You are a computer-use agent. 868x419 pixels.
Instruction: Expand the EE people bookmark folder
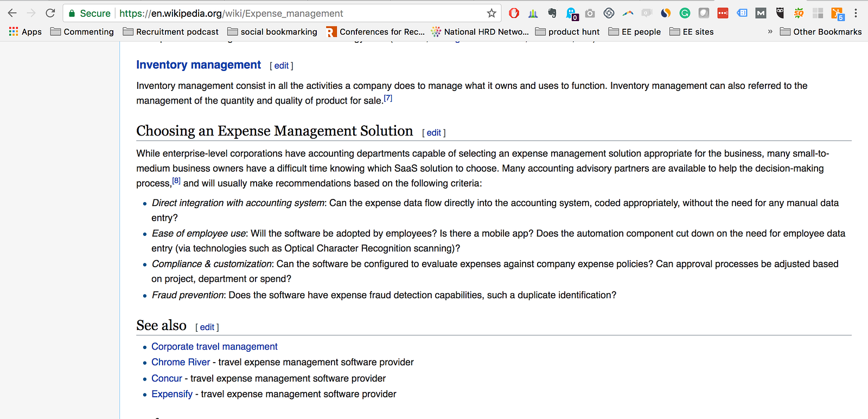(635, 31)
